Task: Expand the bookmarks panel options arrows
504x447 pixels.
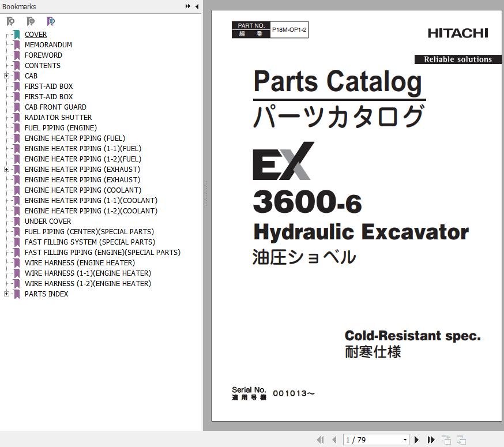Action: pyautogui.click(x=188, y=6)
